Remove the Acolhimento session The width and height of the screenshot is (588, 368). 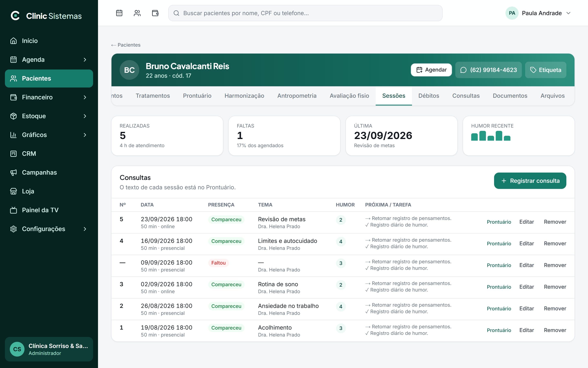[x=555, y=330]
